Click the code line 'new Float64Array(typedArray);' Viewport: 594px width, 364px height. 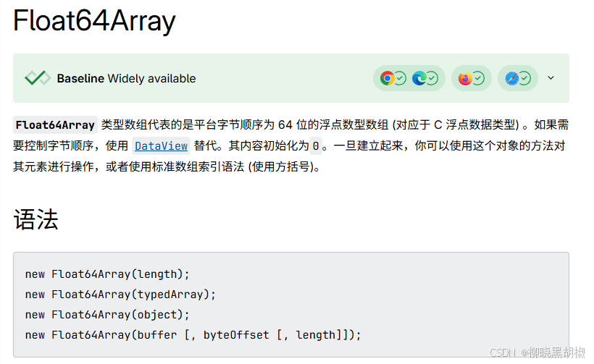point(120,295)
